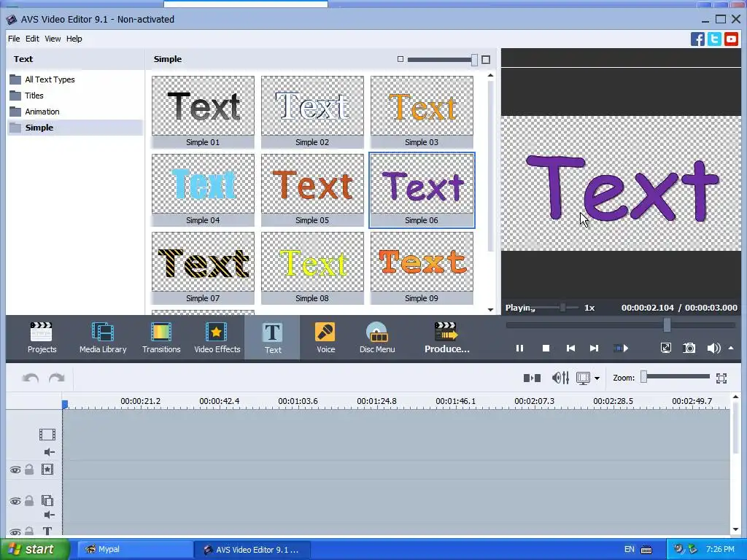This screenshot has height=560, width=747.
Task: Choose the Simple 08 text preset
Action: point(312,268)
